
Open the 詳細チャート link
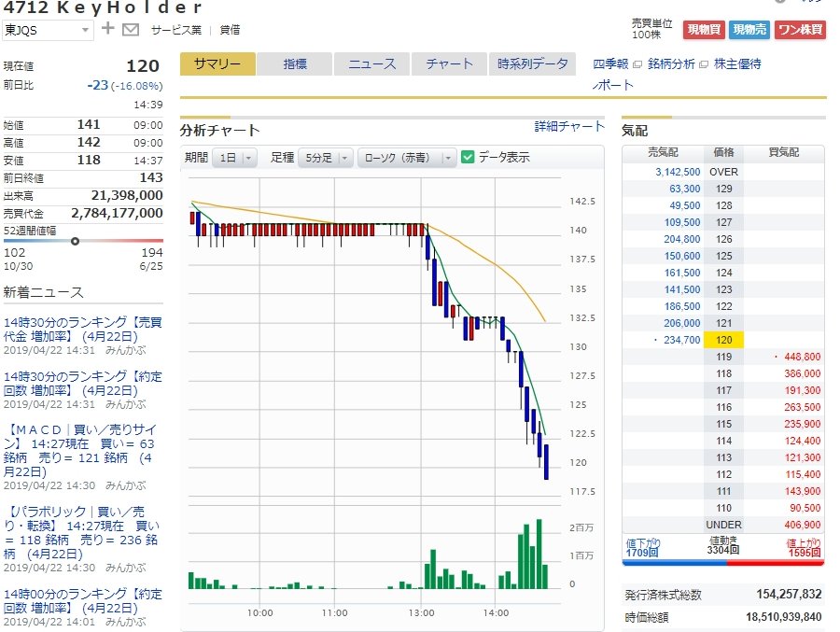[x=569, y=127]
